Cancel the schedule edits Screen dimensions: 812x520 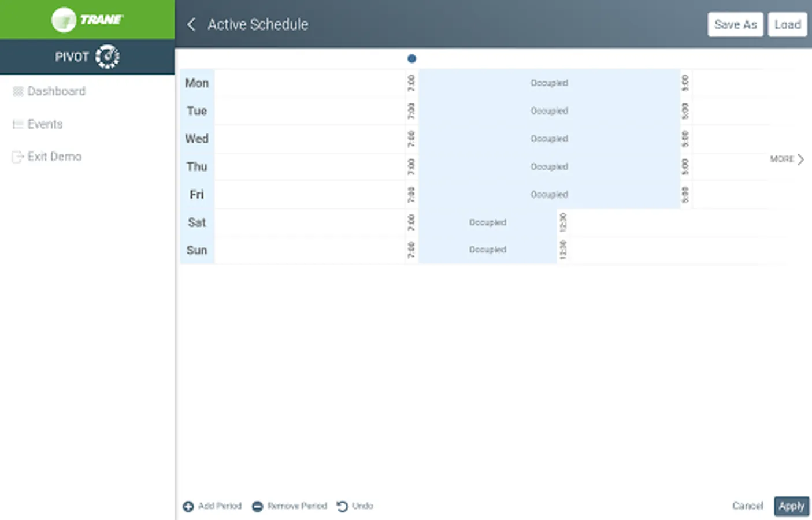pyautogui.click(x=747, y=506)
